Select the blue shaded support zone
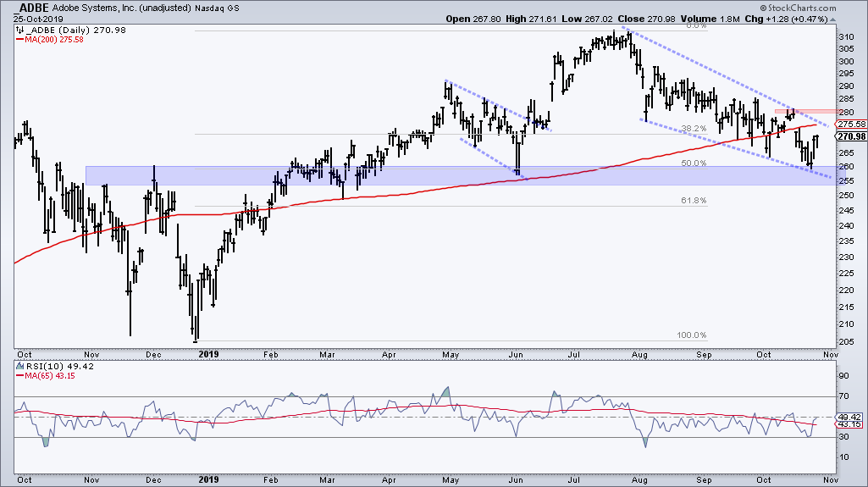The height and width of the screenshot is (487, 868). coord(461,175)
